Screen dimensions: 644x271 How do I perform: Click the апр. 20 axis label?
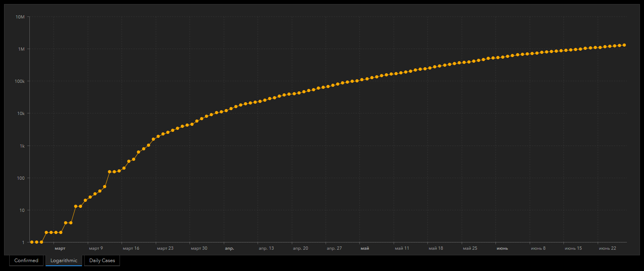point(300,248)
